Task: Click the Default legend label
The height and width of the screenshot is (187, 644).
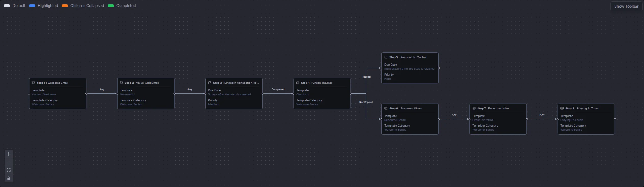Action: [x=19, y=6]
